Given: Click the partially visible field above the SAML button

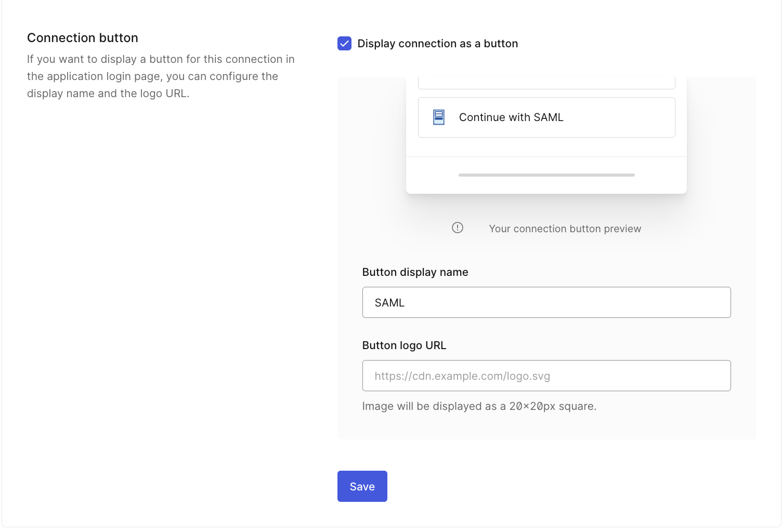Looking at the screenshot, I should (546, 82).
